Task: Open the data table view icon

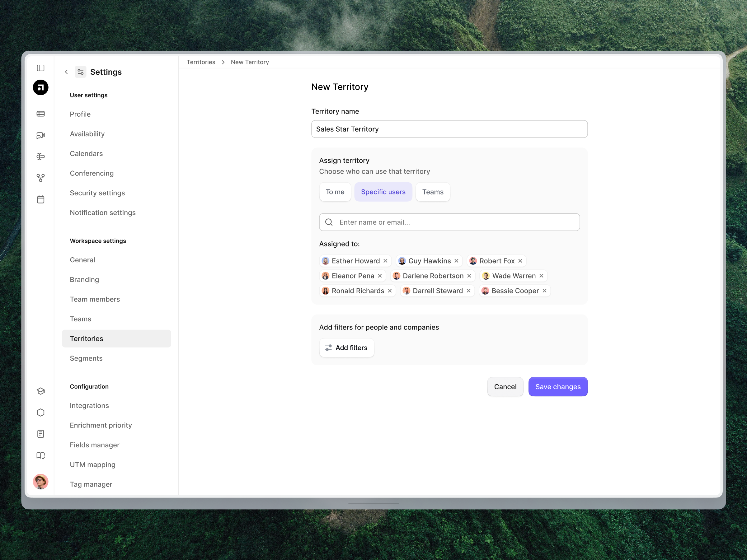Action: tap(41, 114)
